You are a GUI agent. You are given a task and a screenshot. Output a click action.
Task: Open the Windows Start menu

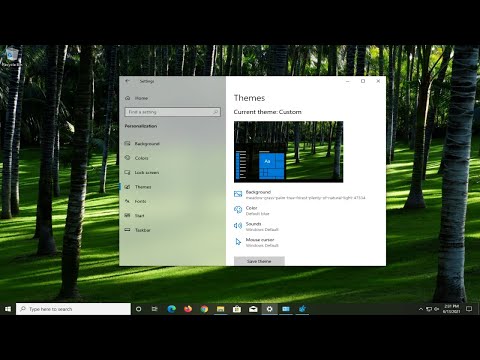pyautogui.click(x=8, y=309)
